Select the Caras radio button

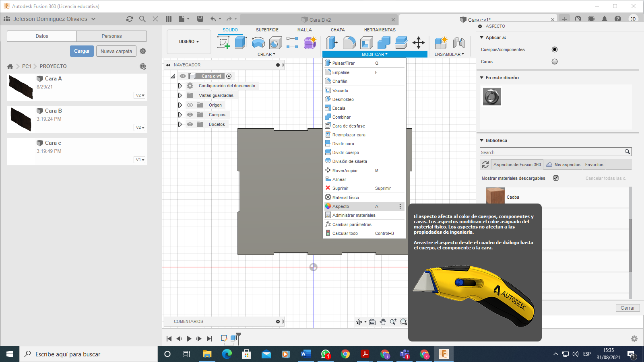pyautogui.click(x=555, y=62)
